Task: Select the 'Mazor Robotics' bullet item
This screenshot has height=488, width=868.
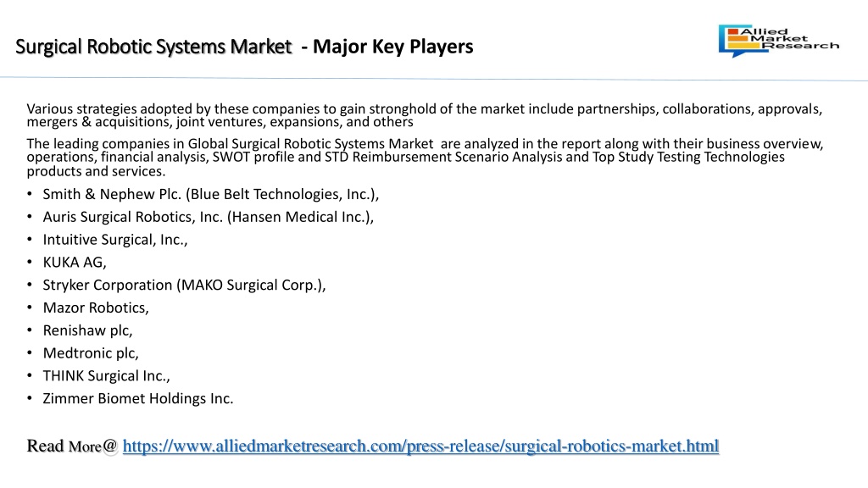Action: point(96,308)
